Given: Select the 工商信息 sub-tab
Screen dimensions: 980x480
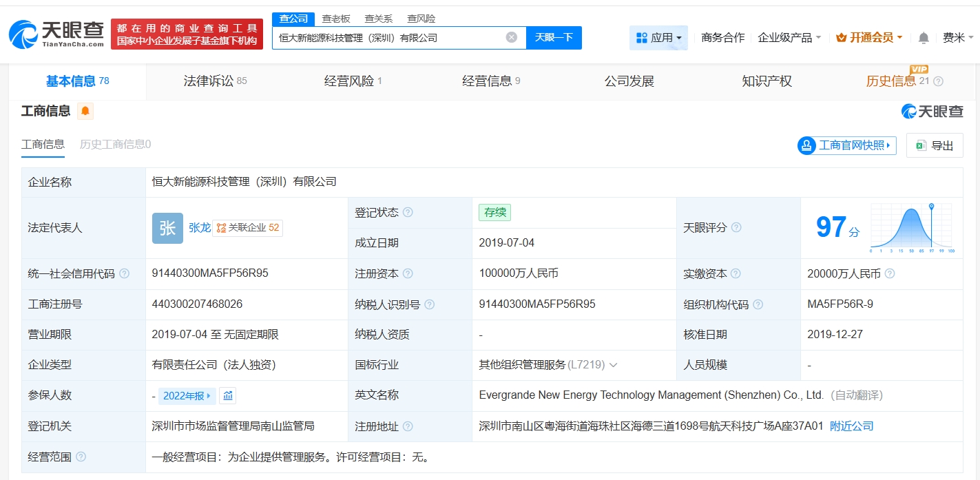Looking at the screenshot, I should coord(43,144).
